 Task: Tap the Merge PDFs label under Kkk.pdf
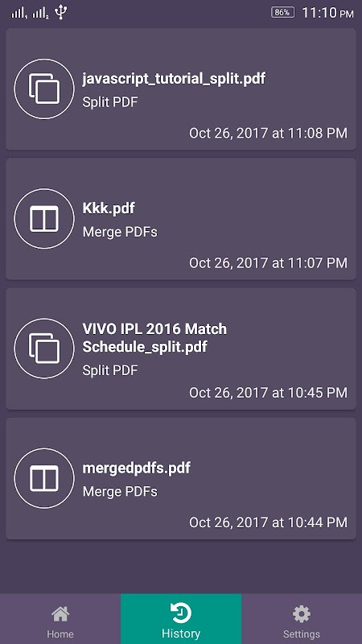pyautogui.click(x=120, y=232)
